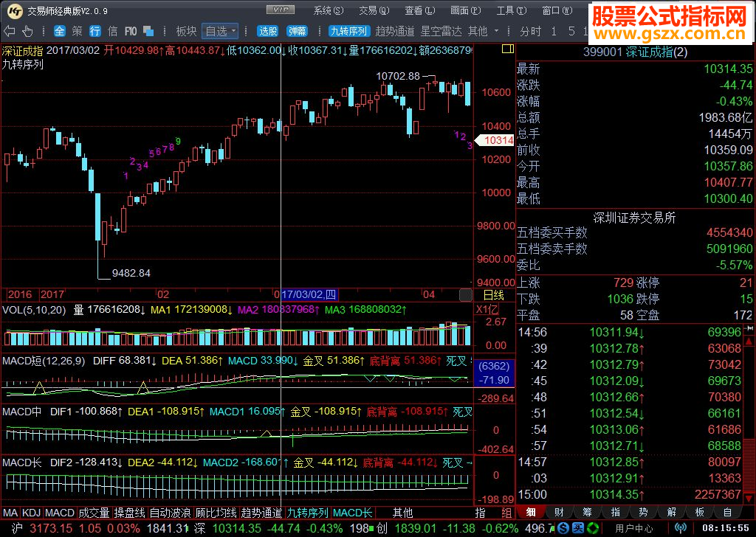This screenshot has height=537, width=756.
Task: Toggle the 弹幕 bullet comments button
Action: (297, 31)
